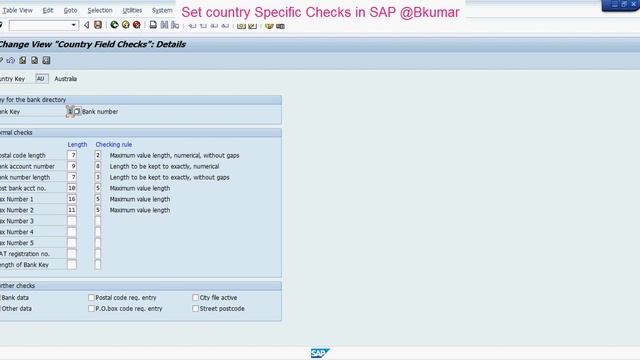Click the Undo Change icon
Image resolution: width=640 pixels, height=360 pixels.
[11, 60]
